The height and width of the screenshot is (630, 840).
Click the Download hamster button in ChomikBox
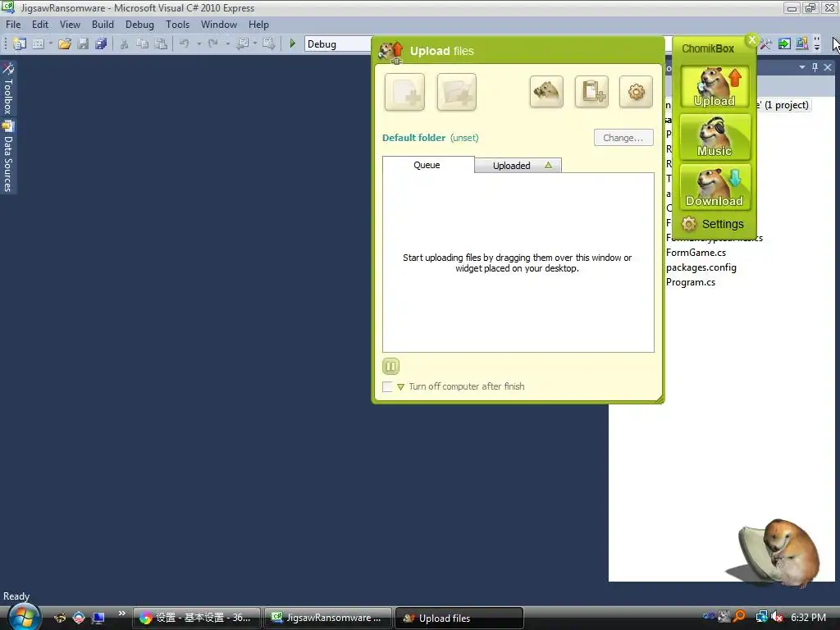714,187
